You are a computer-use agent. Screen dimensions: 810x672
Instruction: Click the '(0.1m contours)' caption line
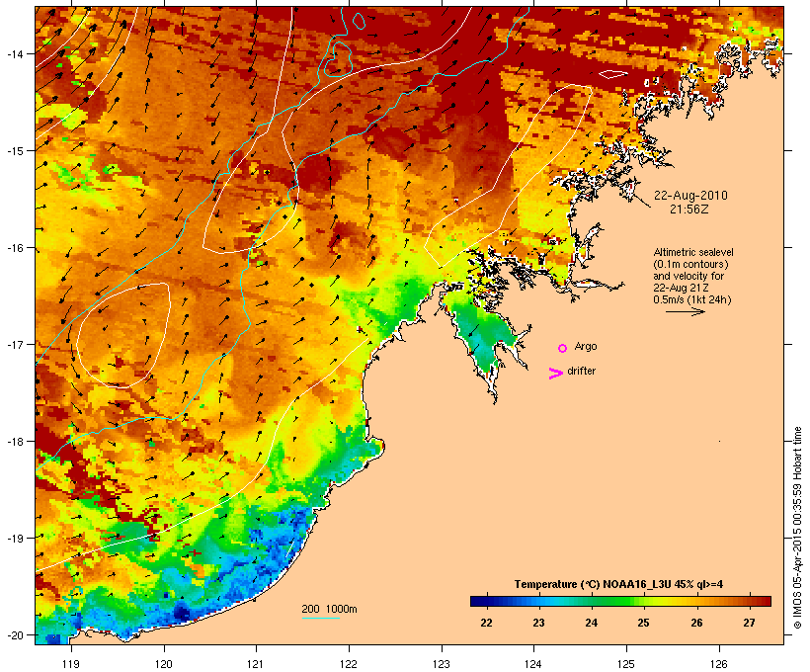coord(690,264)
